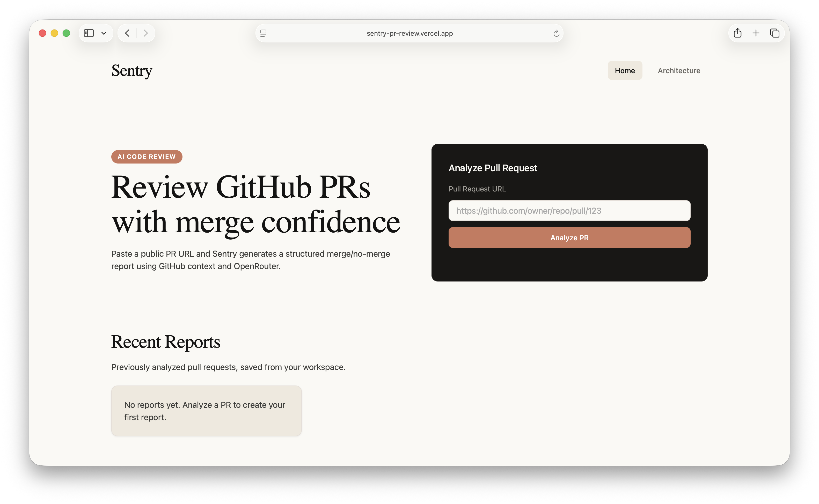Focus the Pull Request URL input field
The height and width of the screenshot is (504, 819).
click(569, 211)
